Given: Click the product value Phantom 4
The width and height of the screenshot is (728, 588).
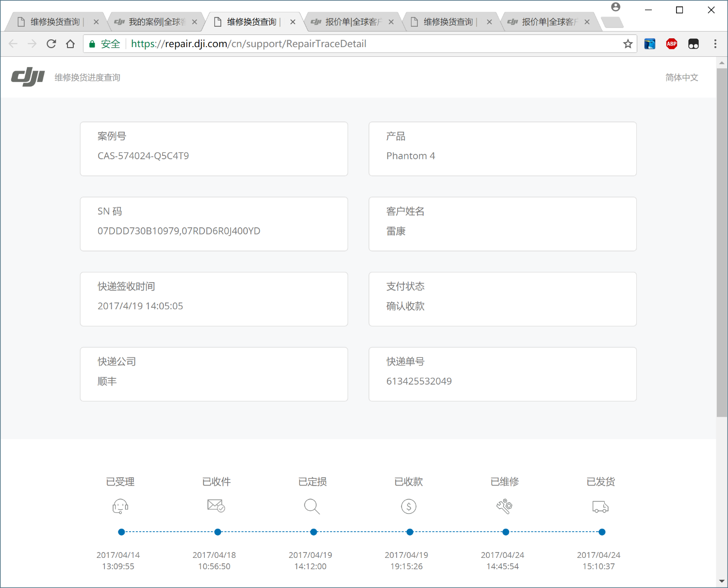Looking at the screenshot, I should coord(411,156).
